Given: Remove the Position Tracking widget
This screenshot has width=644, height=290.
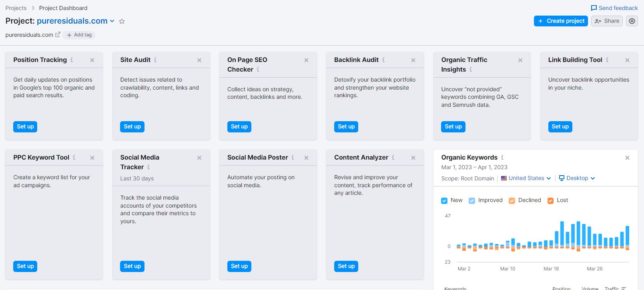Looking at the screenshot, I should [x=92, y=60].
